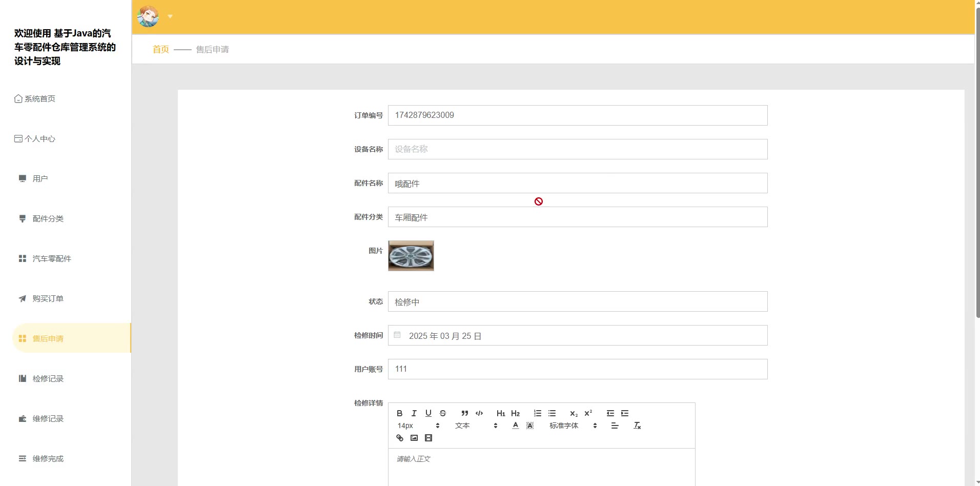Open the 标准字体 font family dropdown
The width and height of the screenshot is (980, 486).
coord(573,426)
